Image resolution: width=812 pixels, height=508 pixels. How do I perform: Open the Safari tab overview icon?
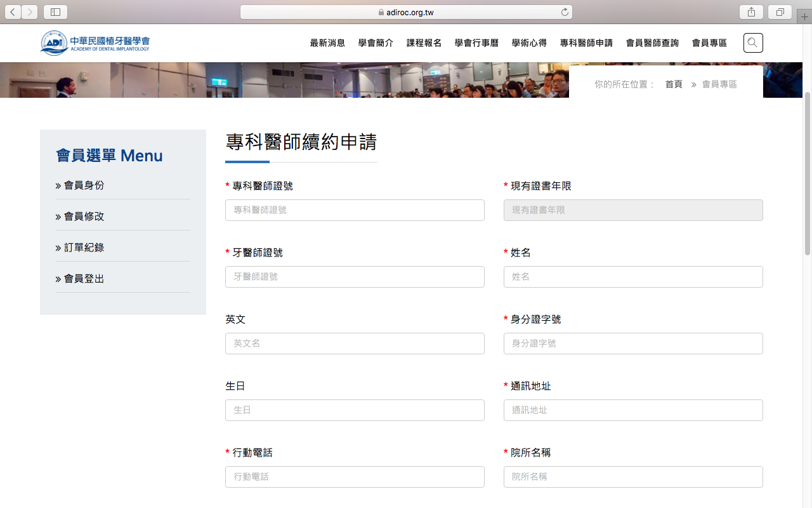[x=780, y=12]
